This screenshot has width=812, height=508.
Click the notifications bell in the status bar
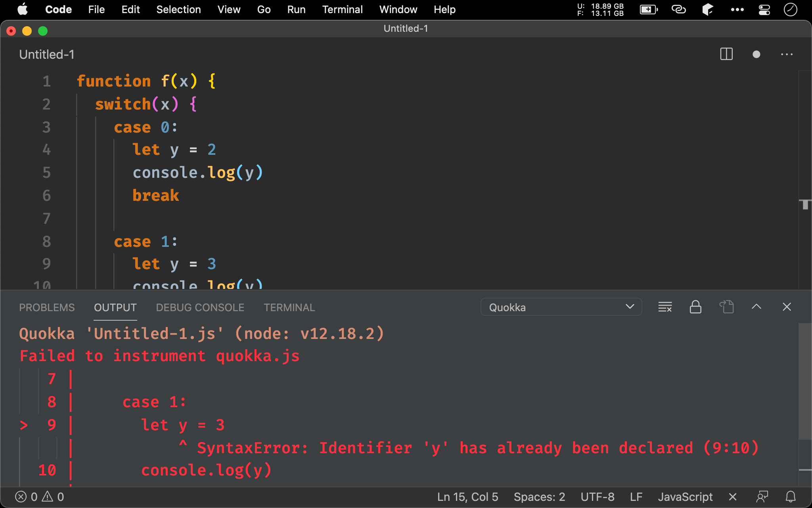(x=791, y=497)
